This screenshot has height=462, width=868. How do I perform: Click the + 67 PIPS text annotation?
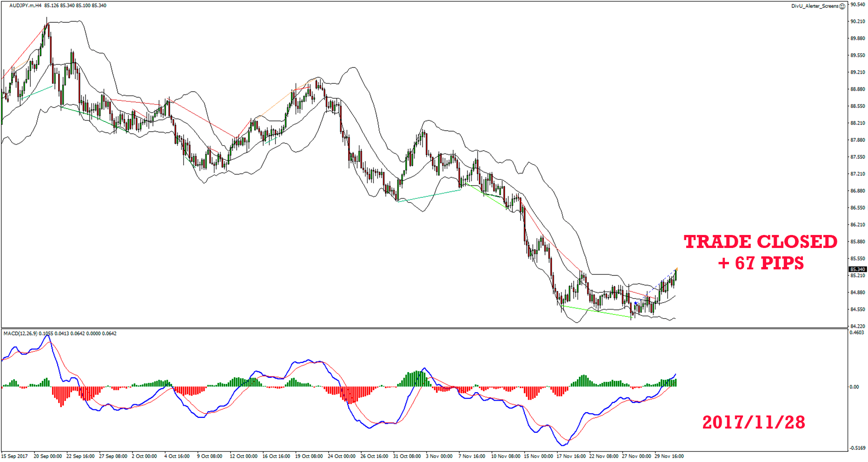pos(761,263)
